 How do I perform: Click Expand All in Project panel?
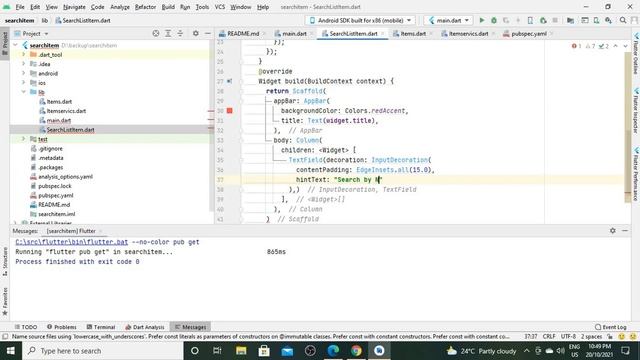pyautogui.click(x=168, y=33)
